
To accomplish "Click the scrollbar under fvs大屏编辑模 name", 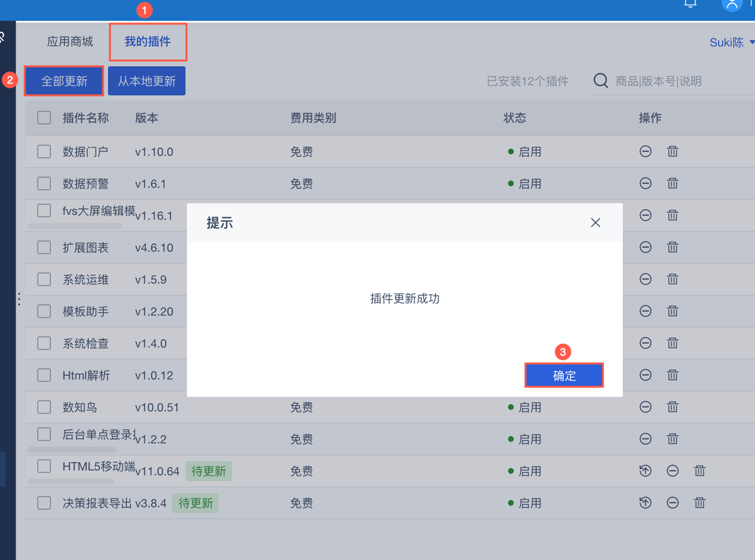I will (75, 226).
